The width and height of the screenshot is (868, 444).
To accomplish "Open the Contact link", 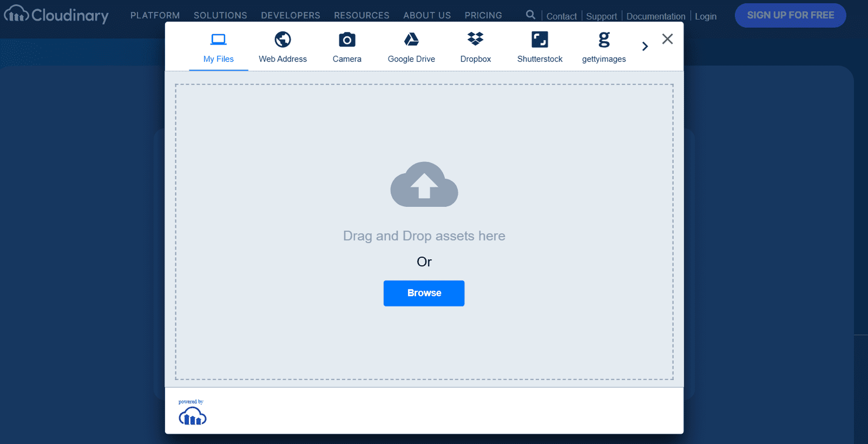I will point(561,16).
